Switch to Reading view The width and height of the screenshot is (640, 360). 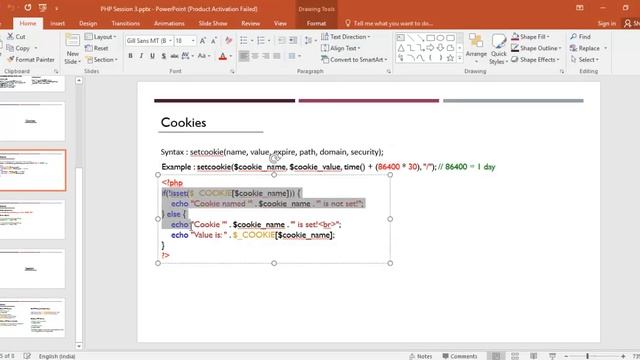[533, 356]
